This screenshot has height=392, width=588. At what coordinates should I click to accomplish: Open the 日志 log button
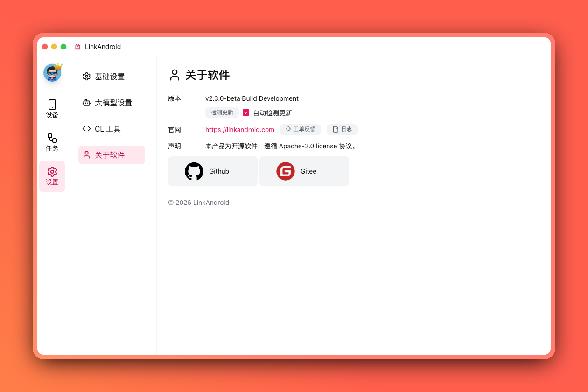click(342, 129)
